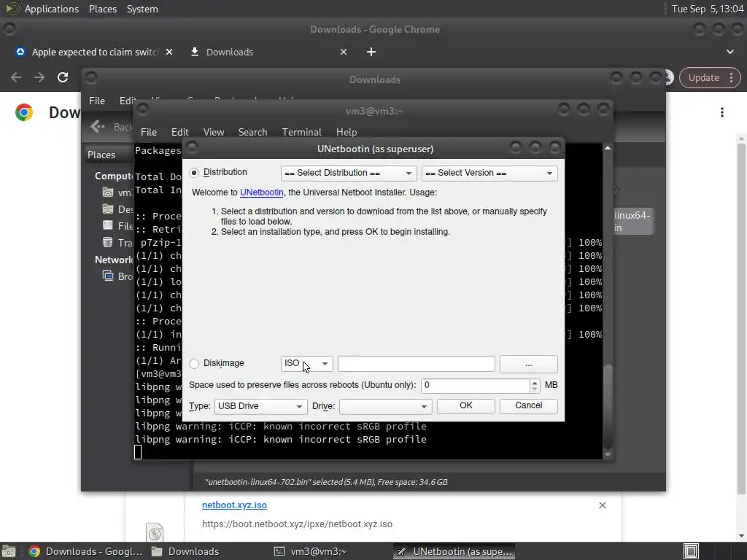This screenshot has height=560, width=747.
Task: Select the home folder icon in sidebar
Action: click(x=108, y=192)
